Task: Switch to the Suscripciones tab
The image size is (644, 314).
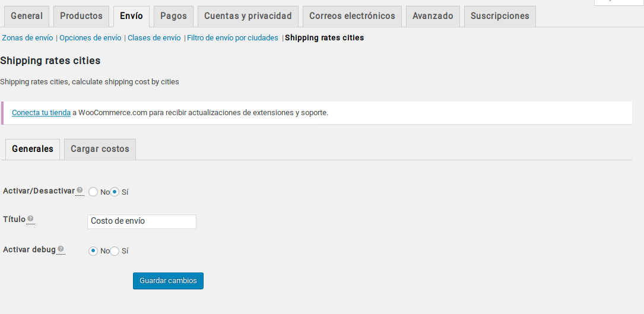Action: pos(500,17)
